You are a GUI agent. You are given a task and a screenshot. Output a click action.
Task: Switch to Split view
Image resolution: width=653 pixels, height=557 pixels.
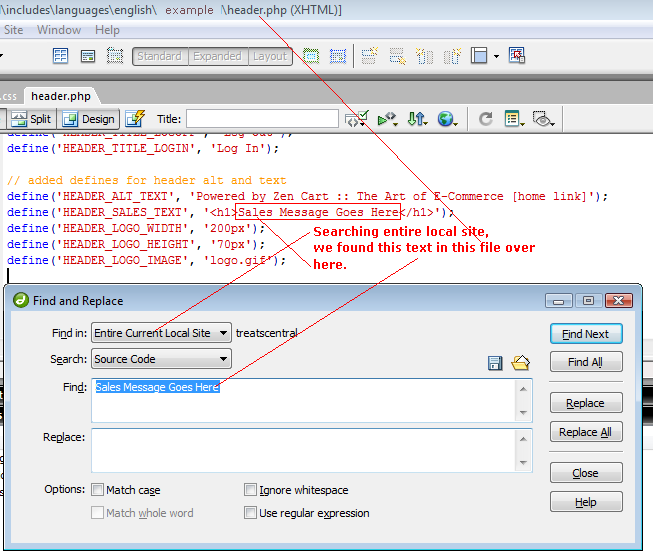tap(32, 119)
